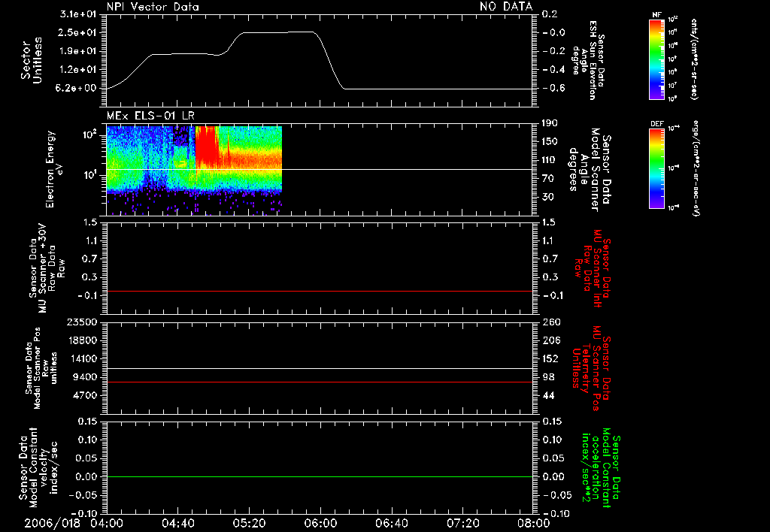770x532 pixels.
Task: Click the red line in scanner position panel
Action: click(319, 382)
